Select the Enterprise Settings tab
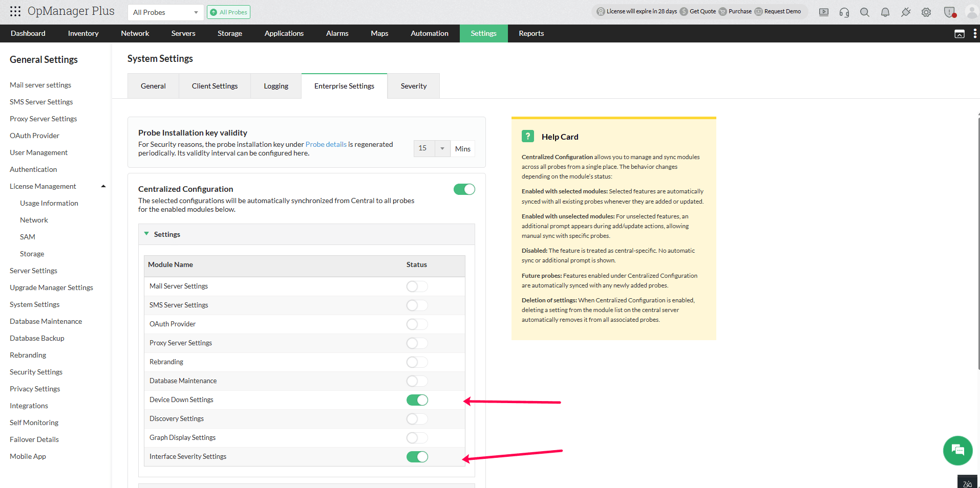 point(344,86)
